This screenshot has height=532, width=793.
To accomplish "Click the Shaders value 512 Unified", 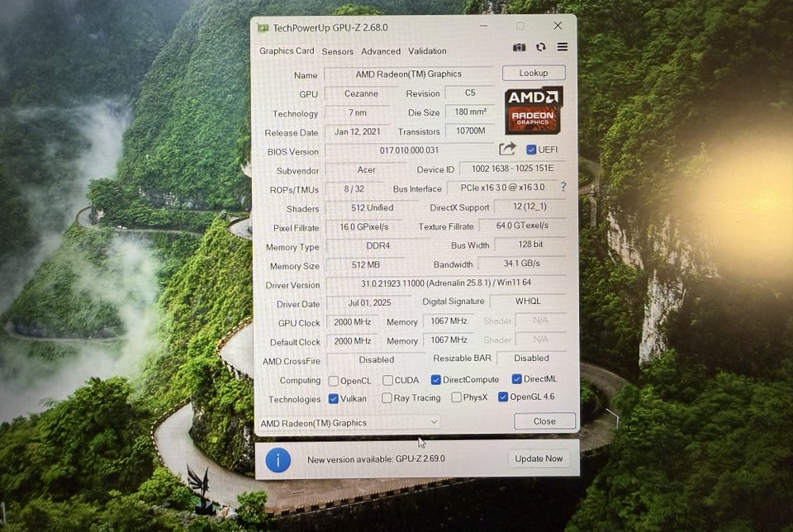I will 373,208.
